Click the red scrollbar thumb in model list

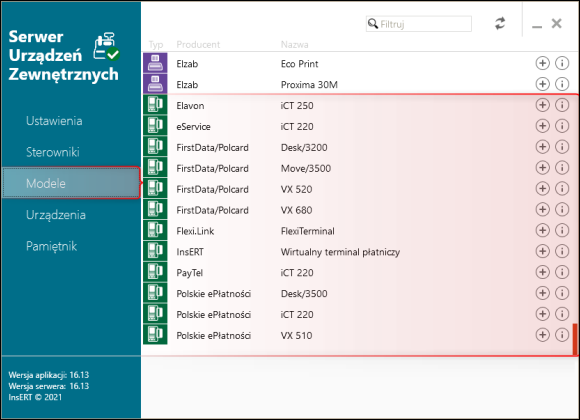click(575, 339)
